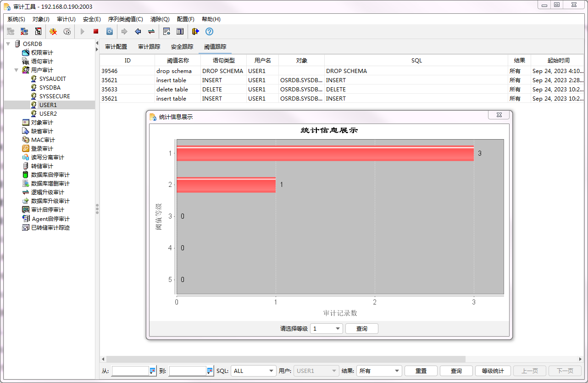This screenshot has height=383, width=588.
Task: Open the SQL type dropdown showing ALL
Action: 253,371
